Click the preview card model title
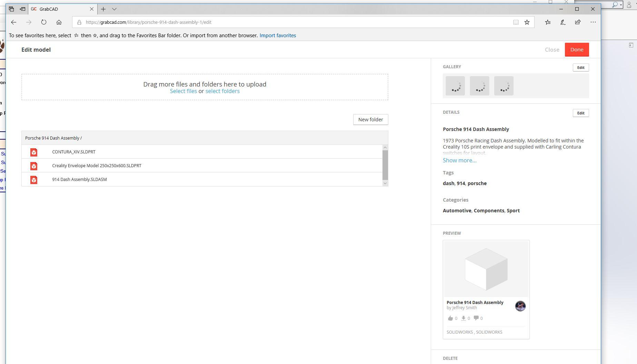The image size is (637, 364). point(475,302)
